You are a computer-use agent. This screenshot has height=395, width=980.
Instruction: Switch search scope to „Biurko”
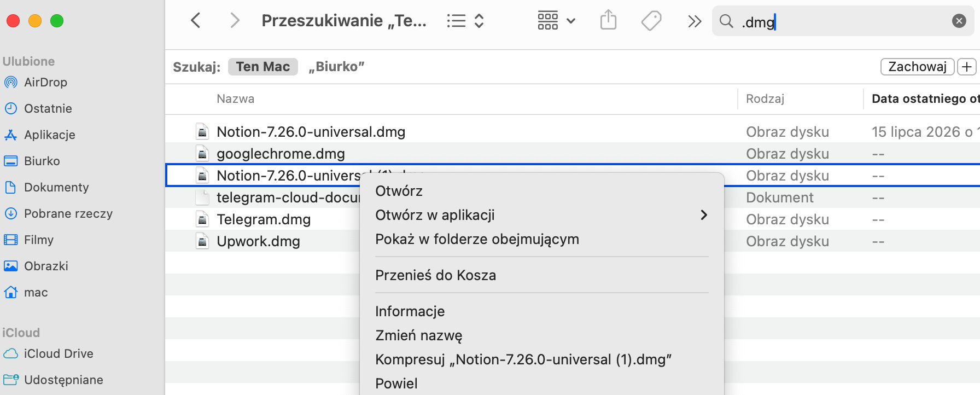pos(336,67)
